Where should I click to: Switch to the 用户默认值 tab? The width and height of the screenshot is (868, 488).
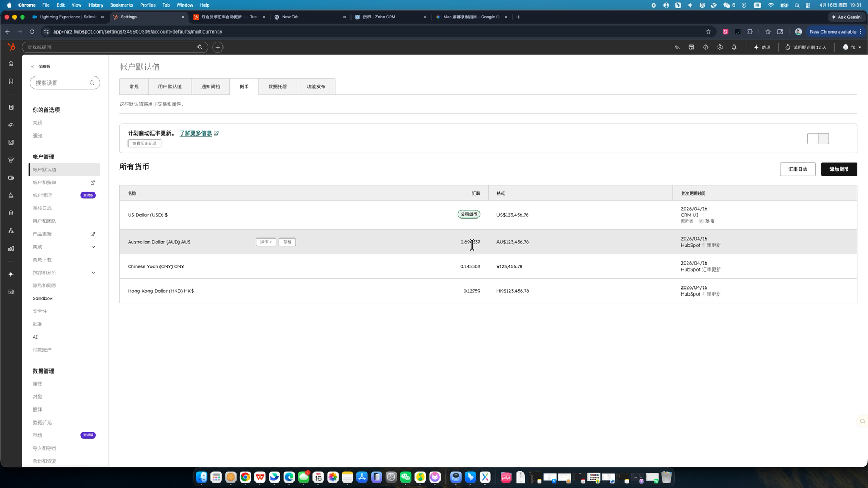coord(170,86)
